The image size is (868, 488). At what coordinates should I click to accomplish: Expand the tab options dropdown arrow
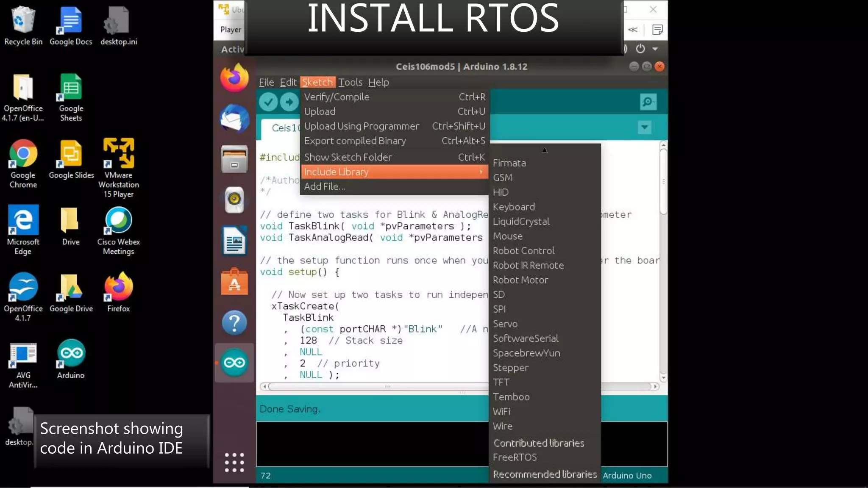click(644, 127)
